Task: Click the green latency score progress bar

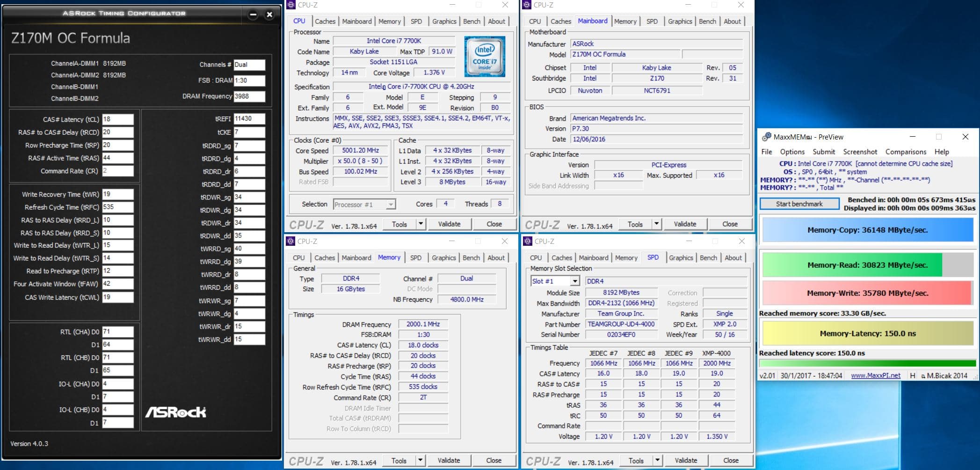Action: (868, 363)
